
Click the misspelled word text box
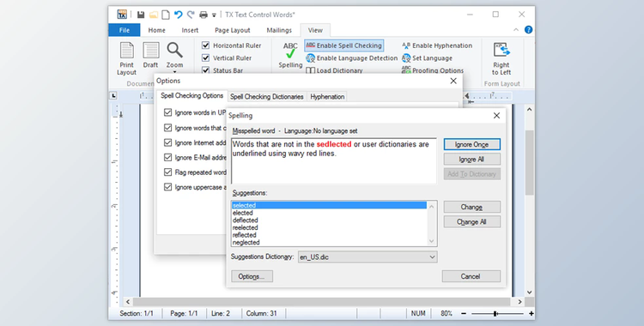point(334,161)
